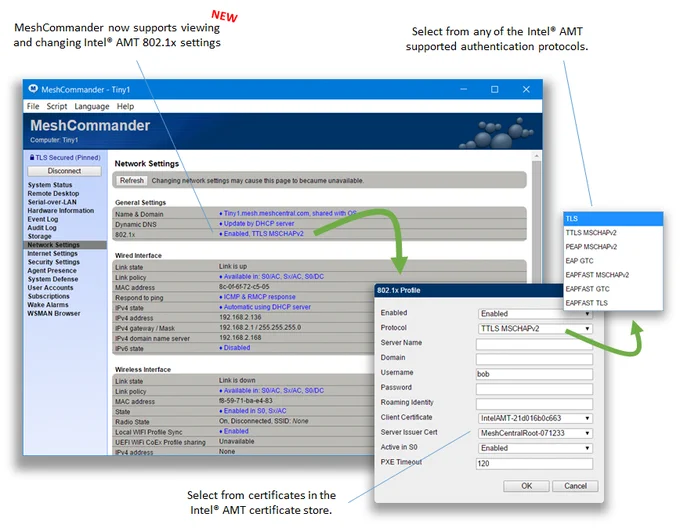The width and height of the screenshot is (680, 528).
Task: Minimize the MeshCommander window
Action: pyautogui.click(x=464, y=89)
